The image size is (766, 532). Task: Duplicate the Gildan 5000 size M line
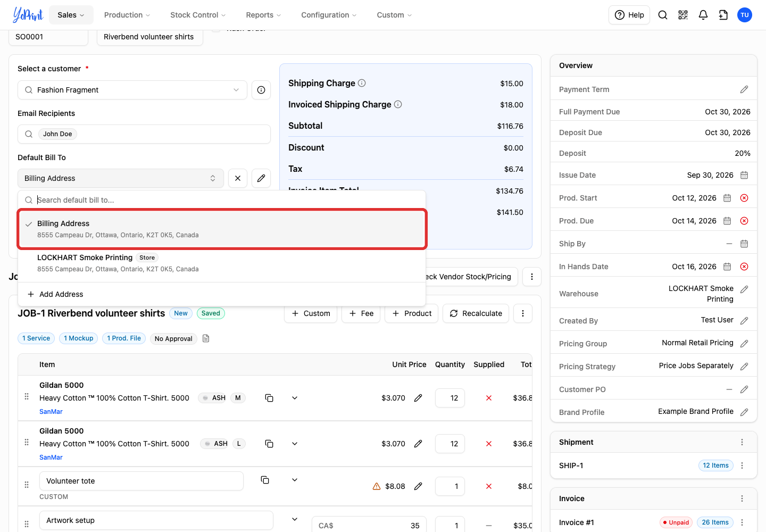(269, 398)
